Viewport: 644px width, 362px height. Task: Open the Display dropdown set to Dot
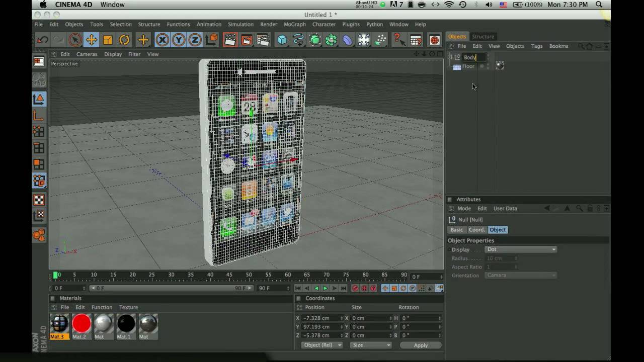pyautogui.click(x=521, y=249)
